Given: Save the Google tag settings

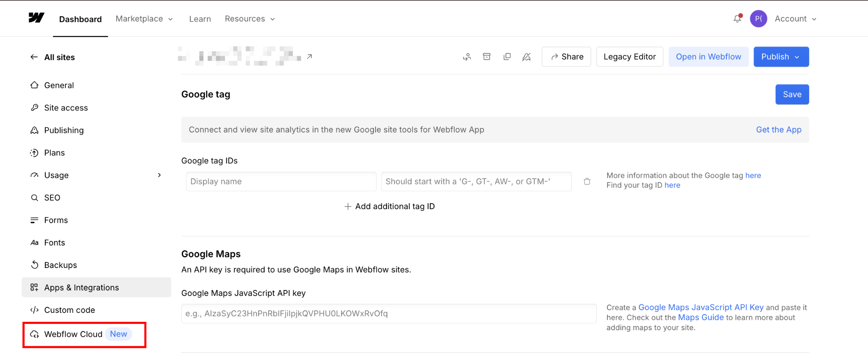Looking at the screenshot, I should click(792, 94).
